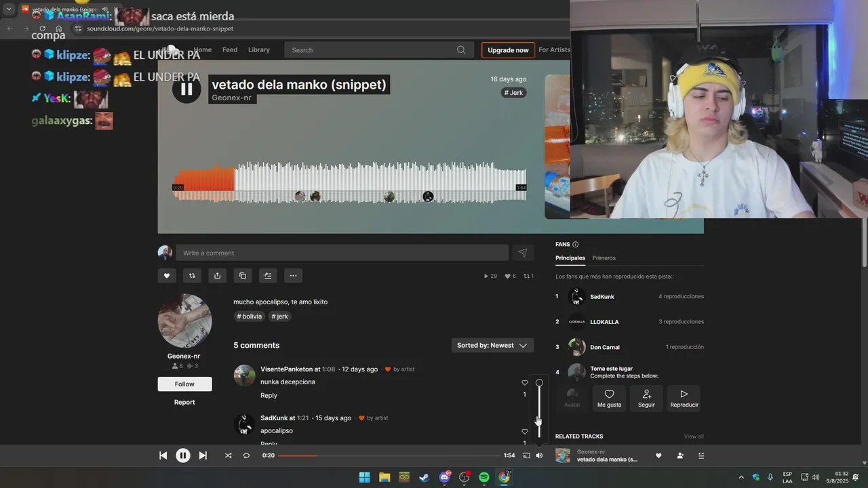The image size is (868, 488).
Task: Skip to next track in player bar
Action: point(203,455)
